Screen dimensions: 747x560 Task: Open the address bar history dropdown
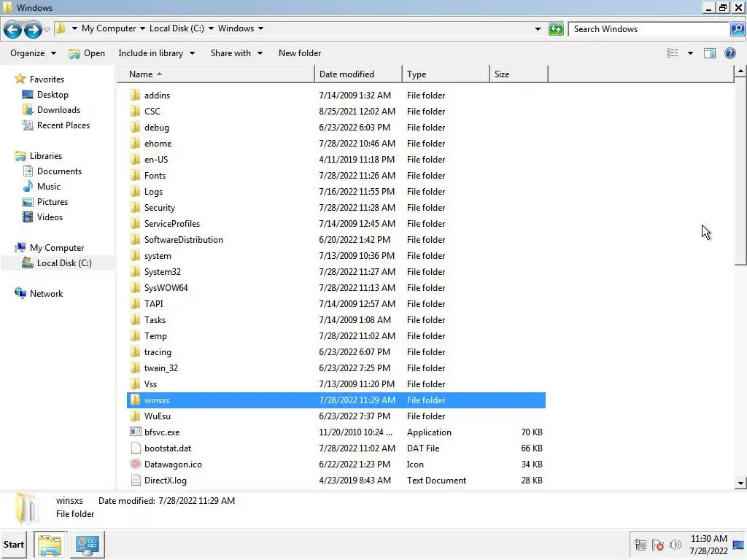(538, 29)
